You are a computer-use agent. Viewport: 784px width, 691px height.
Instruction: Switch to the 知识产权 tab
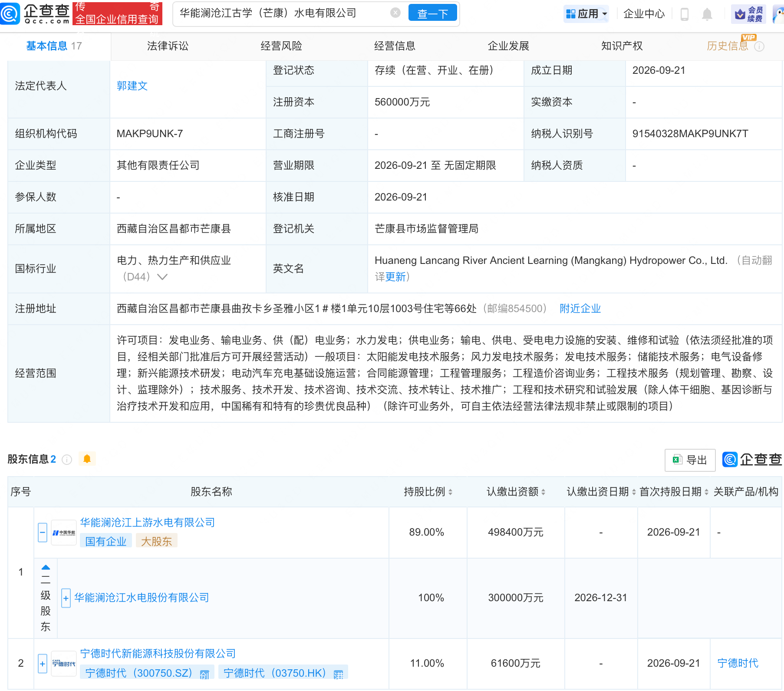622,46
